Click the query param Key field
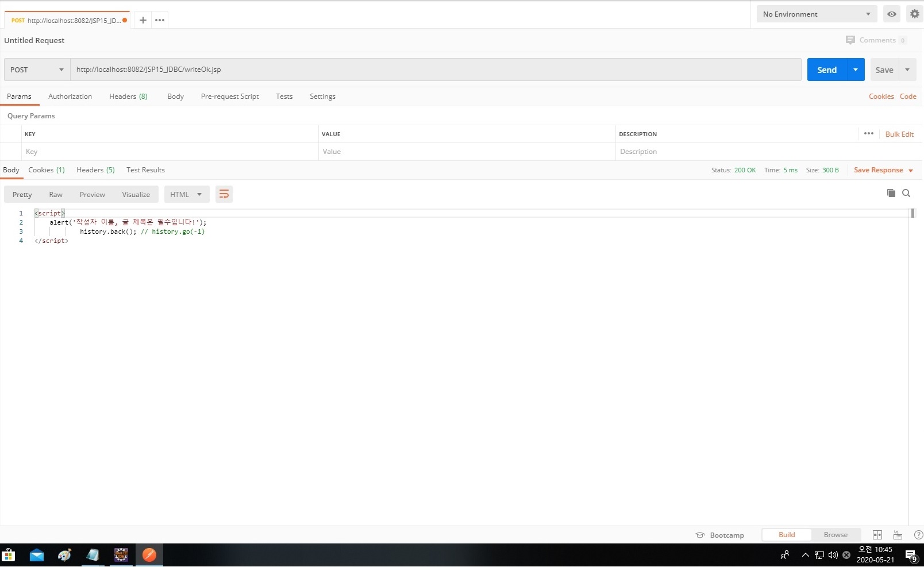The width and height of the screenshot is (924, 567). tap(170, 152)
